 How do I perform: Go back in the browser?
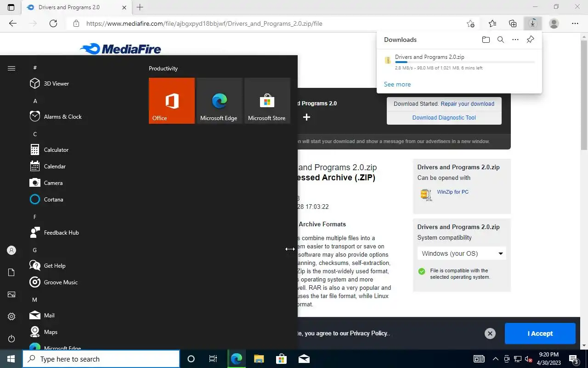coord(13,23)
